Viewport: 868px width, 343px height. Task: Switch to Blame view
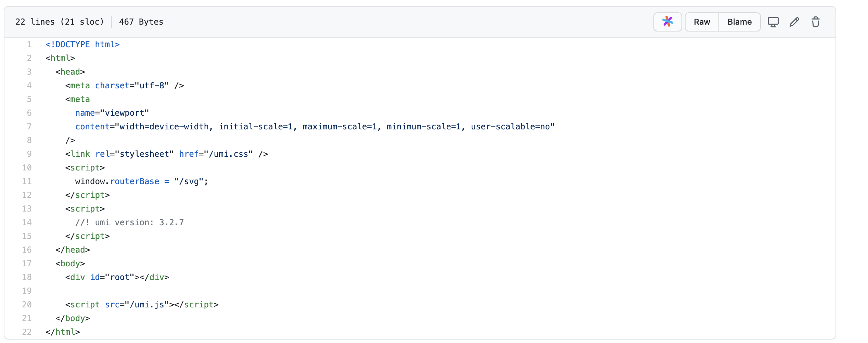click(739, 22)
